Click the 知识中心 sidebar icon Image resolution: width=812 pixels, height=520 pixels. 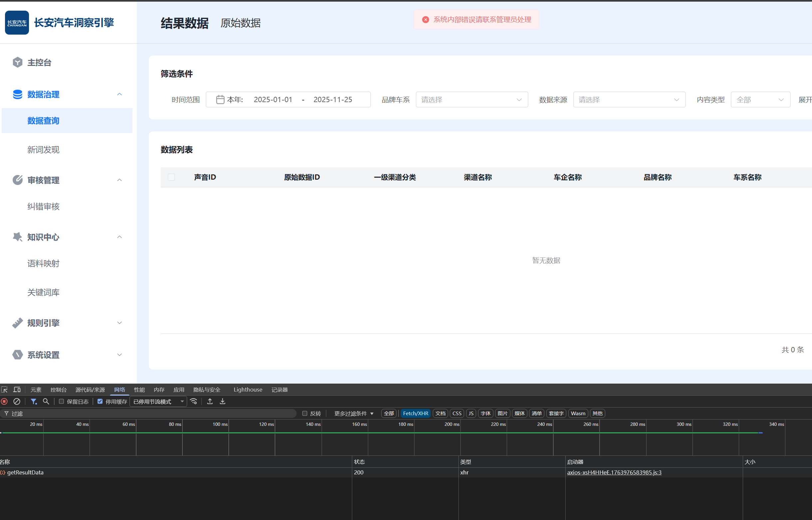coord(17,237)
